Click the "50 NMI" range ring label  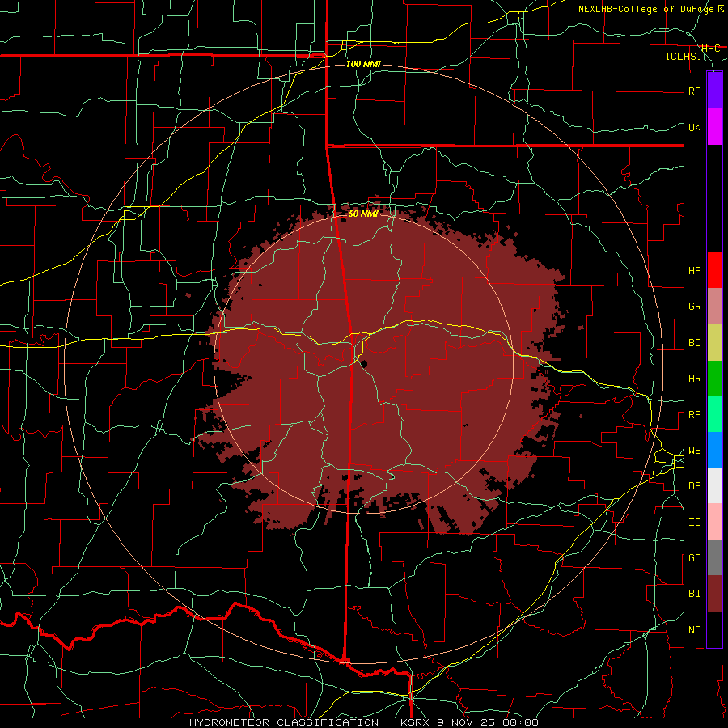coord(363,214)
